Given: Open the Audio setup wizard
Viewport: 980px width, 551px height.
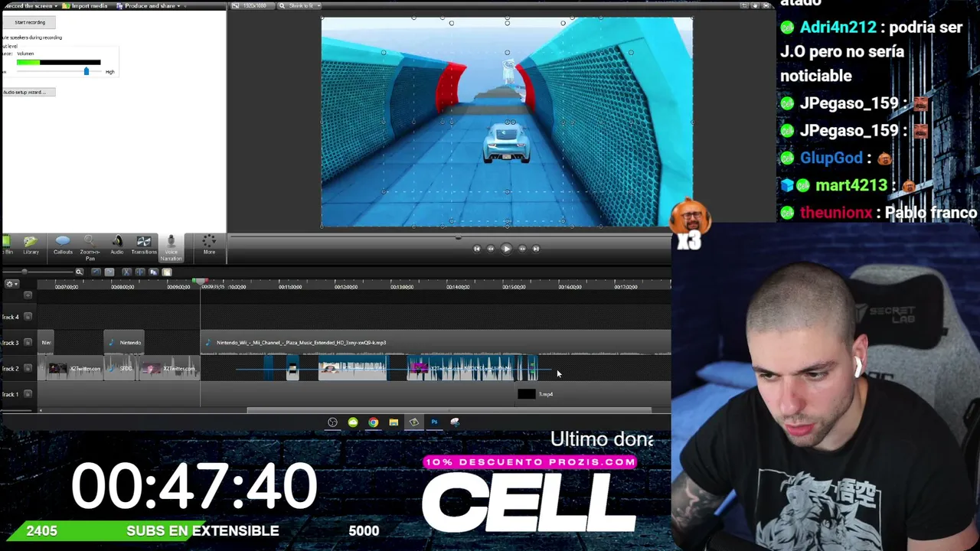Looking at the screenshot, I should [28, 92].
